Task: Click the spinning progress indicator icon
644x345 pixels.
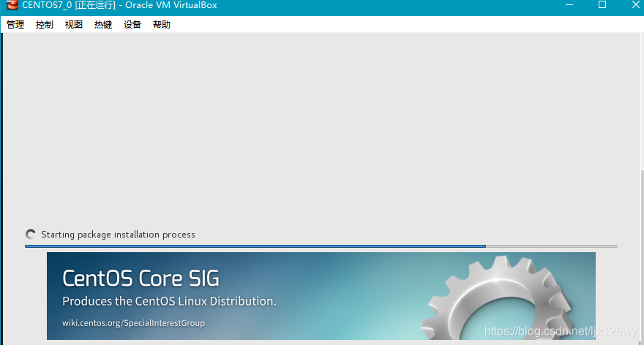Action: coord(31,234)
